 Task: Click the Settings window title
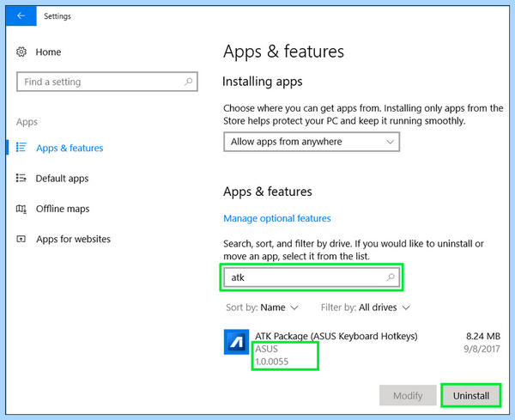tap(58, 16)
